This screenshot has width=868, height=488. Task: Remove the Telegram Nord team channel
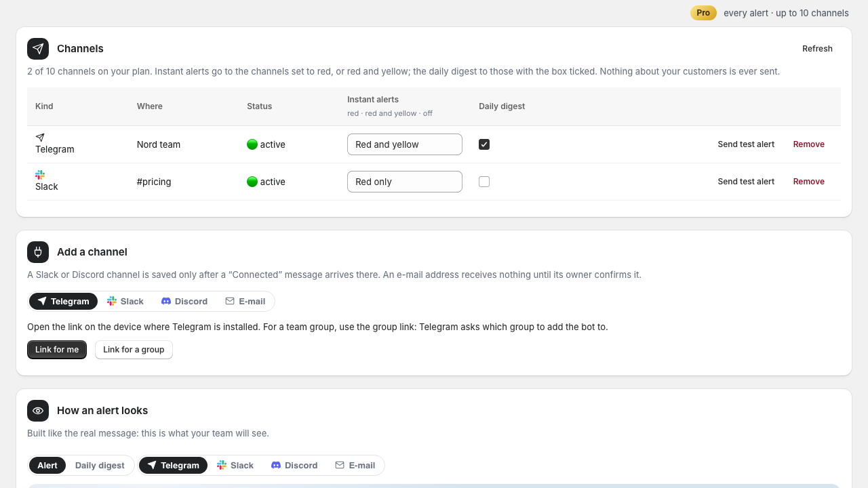tap(809, 144)
